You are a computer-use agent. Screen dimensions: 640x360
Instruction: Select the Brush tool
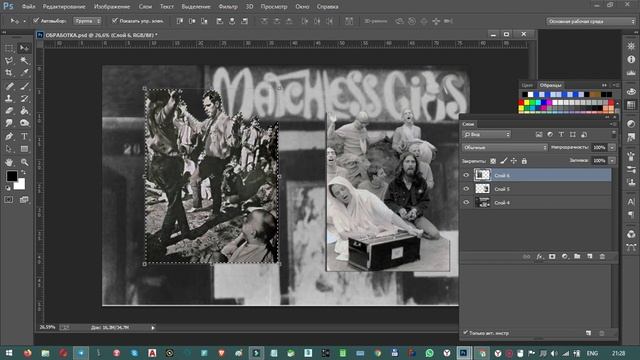click(24, 86)
